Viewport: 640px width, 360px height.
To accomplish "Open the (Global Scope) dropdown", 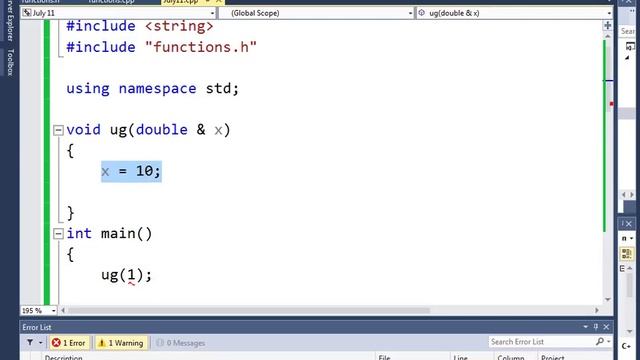I will click(x=410, y=13).
